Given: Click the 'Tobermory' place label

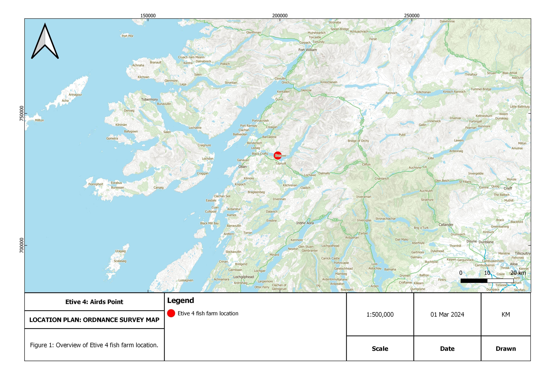Looking at the screenshot, I should (x=149, y=99).
